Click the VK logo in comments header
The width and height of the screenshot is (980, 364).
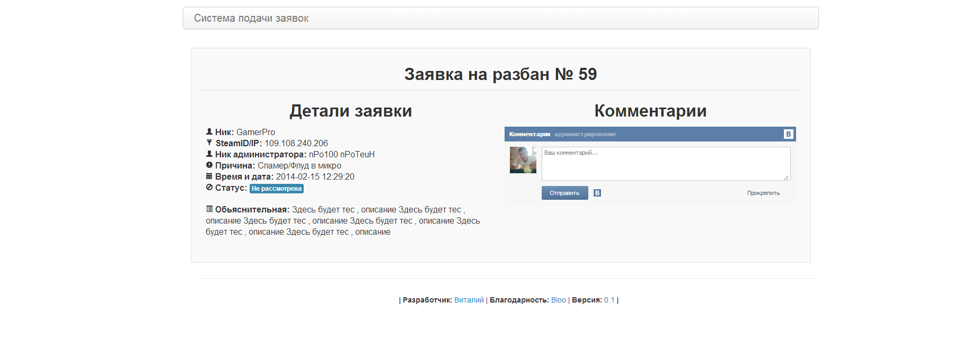tap(788, 134)
